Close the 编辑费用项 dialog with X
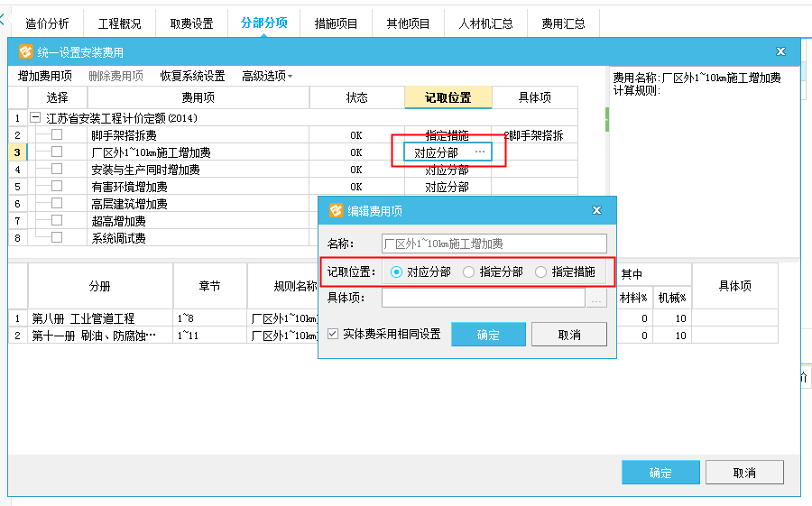812x506 pixels. (596, 210)
